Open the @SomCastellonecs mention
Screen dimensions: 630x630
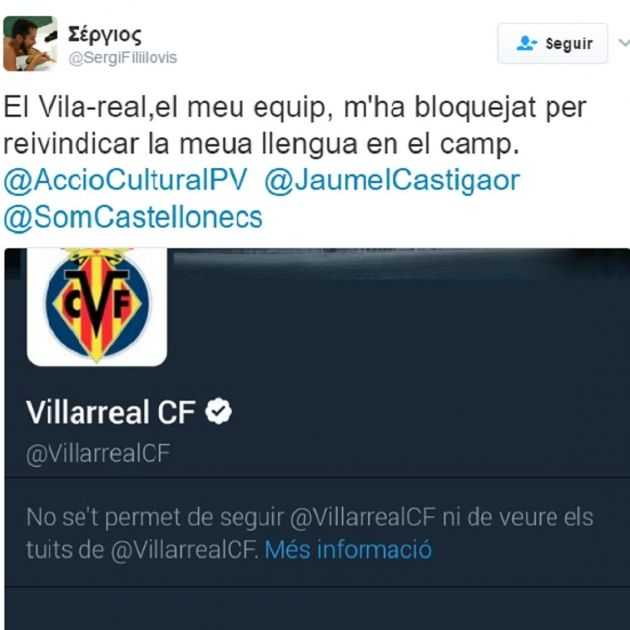pyautogui.click(x=133, y=218)
